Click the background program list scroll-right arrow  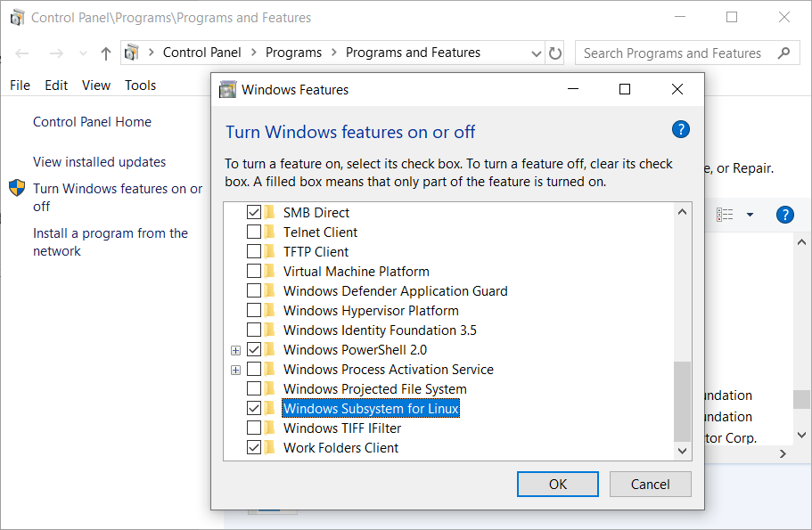[x=783, y=454]
